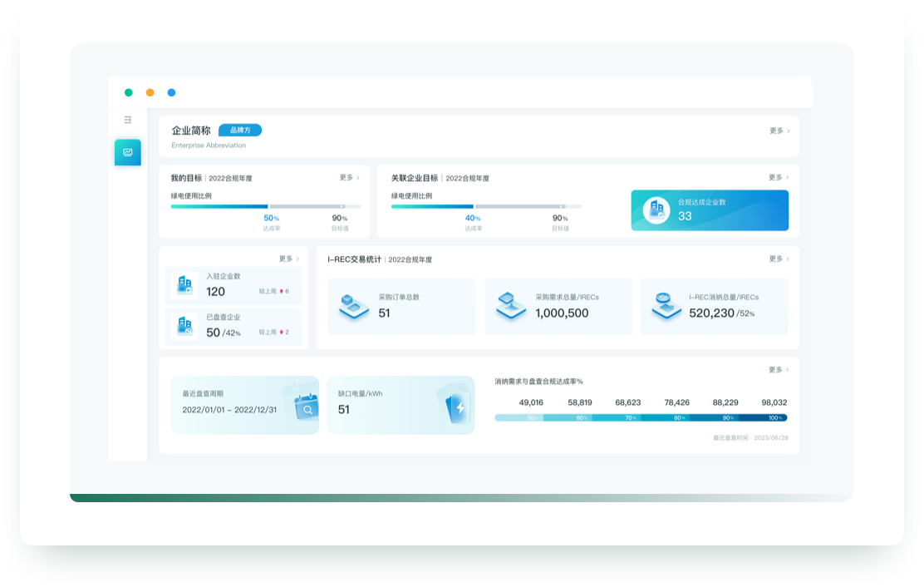Click the 最近盘查周期 date range card
This screenshot has height=587, width=924.
(244, 405)
